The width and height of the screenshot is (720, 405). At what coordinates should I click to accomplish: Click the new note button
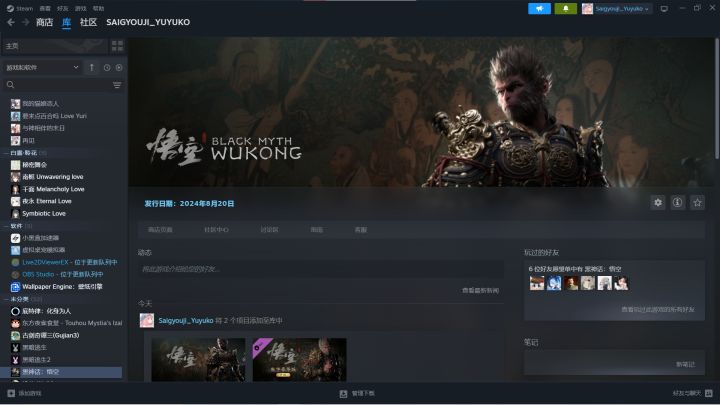pyautogui.click(x=685, y=364)
